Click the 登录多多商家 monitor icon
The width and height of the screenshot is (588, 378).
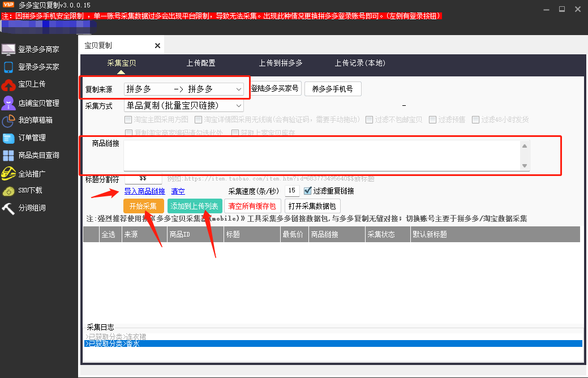pyautogui.click(x=8, y=49)
